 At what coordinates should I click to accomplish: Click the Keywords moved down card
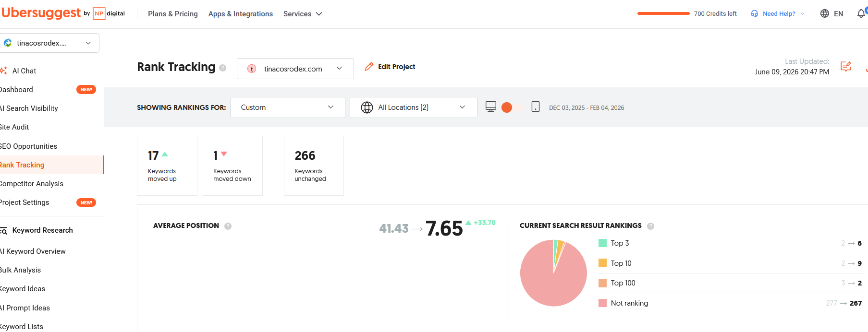click(x=232, y=166)
